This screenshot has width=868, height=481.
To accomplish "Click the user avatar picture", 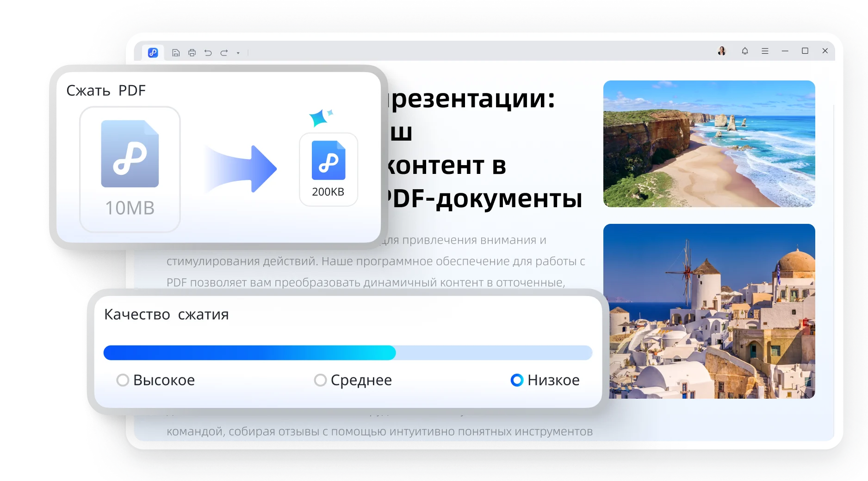I will (722, 51).
